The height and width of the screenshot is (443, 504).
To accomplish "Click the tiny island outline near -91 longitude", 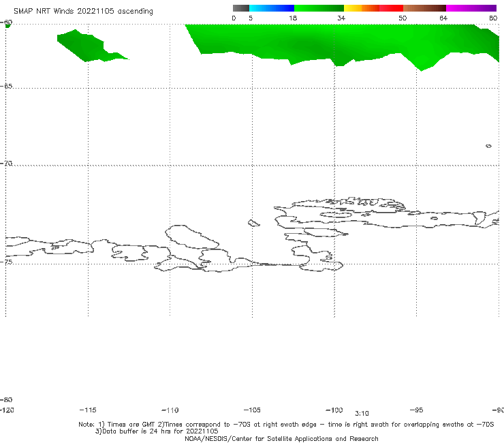I will click(x=488, y=146).
